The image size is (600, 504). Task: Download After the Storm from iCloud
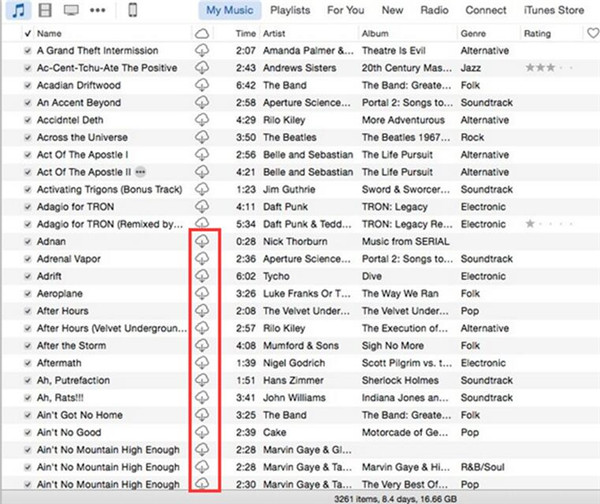(x=202, y=345)
